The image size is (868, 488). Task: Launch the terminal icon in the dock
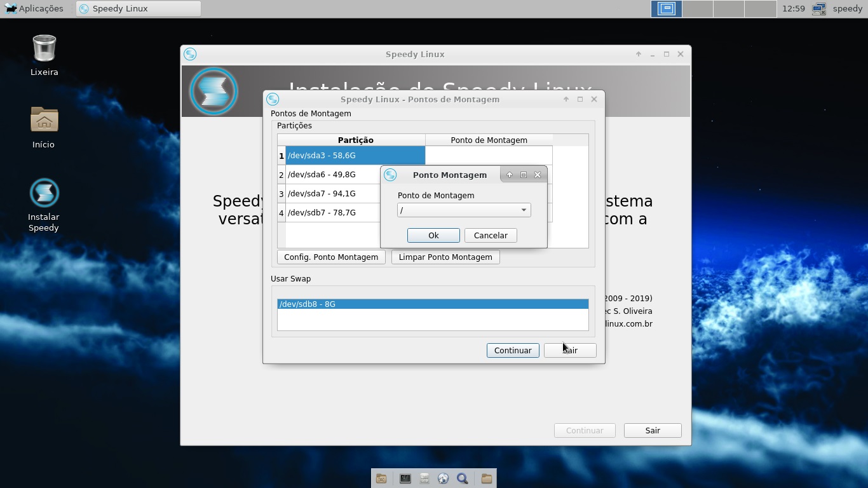pos(405,478)
